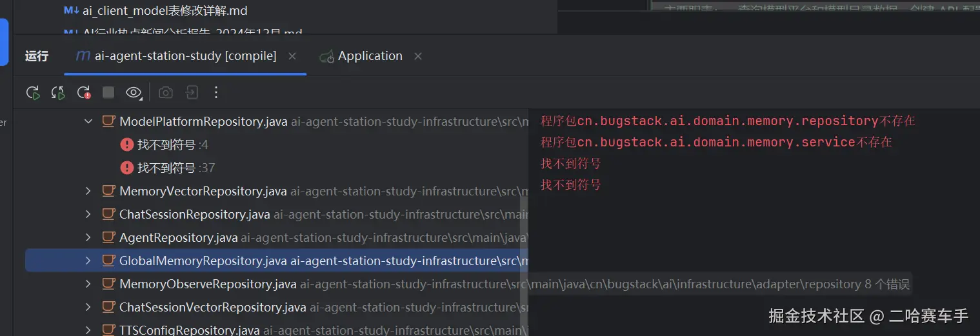Select MemoryObserveRepository.java tree row

point(276,284)
